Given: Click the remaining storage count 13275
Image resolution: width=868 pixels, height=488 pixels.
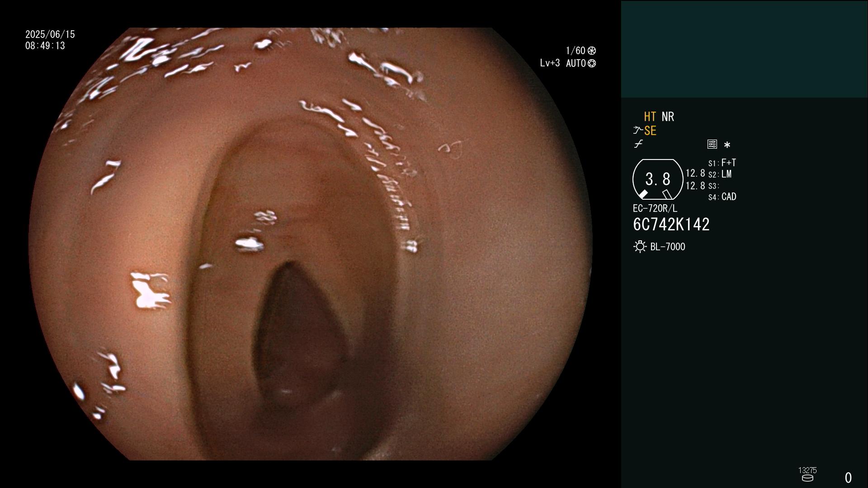Looking at the screenshot, I should click(x=807, y=470).
